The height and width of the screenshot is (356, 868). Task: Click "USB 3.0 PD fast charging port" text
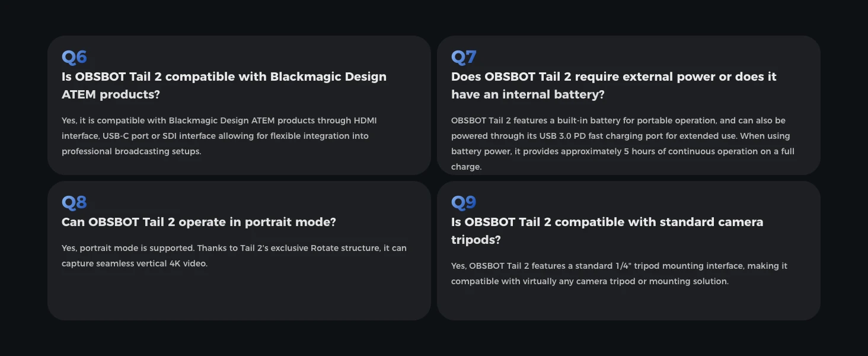click(599, 136)
